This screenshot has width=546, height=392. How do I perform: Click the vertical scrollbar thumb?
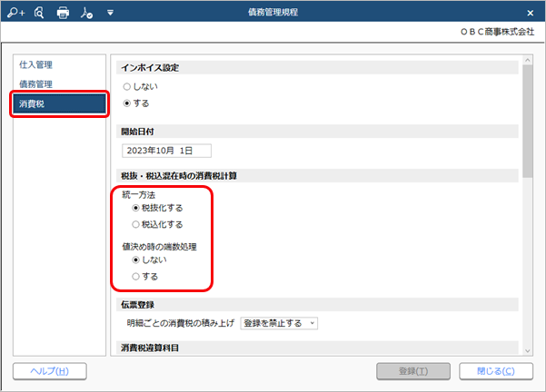528,121
